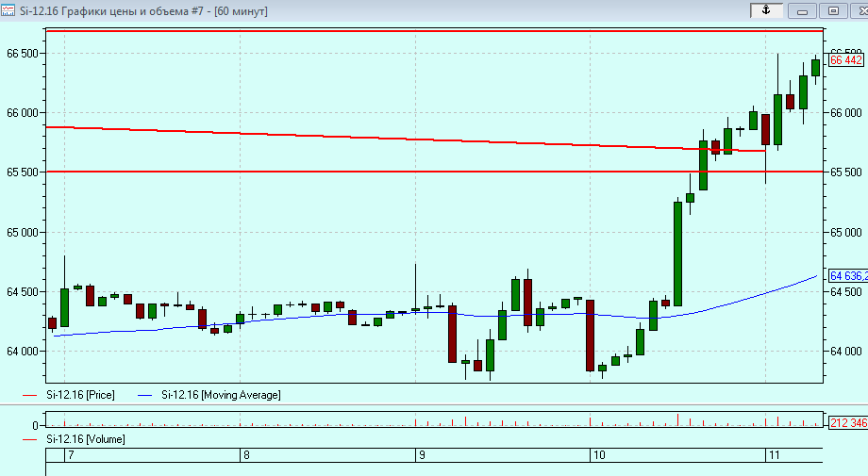The image size is (868, 476).
Task: Click the 65 000 label on right axis
Action: coord(846,233)
